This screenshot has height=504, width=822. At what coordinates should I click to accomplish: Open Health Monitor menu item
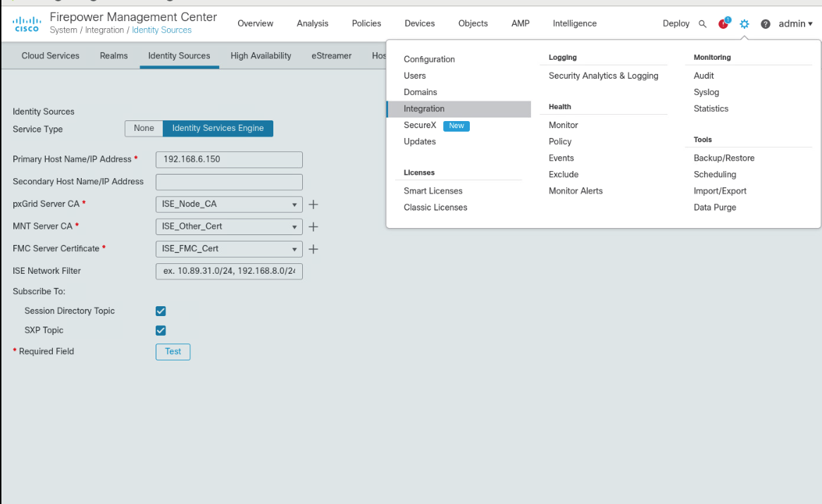(563, 125)
